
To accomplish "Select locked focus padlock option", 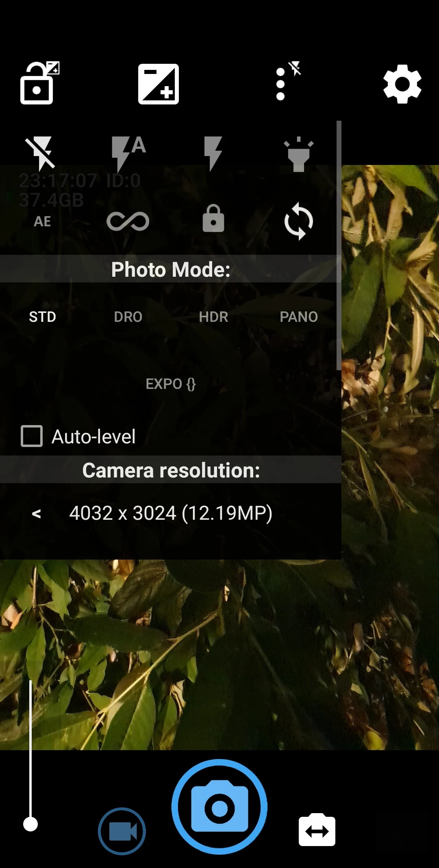I will 213,219.
